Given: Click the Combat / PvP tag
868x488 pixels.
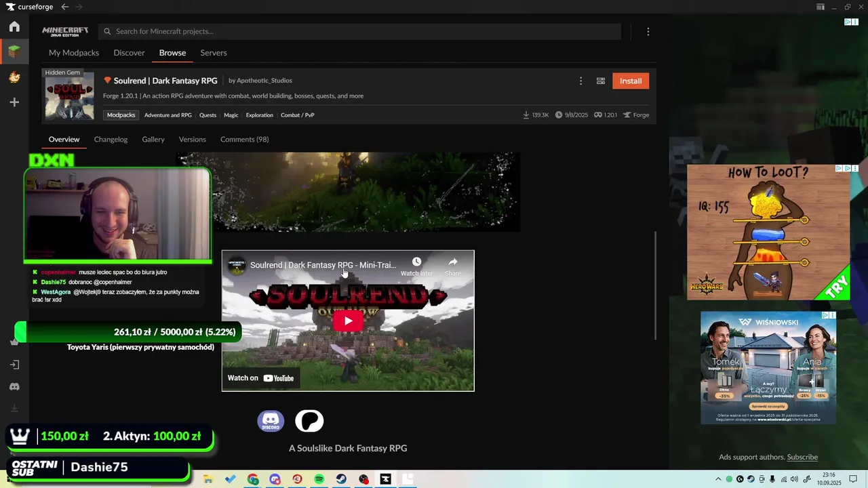Looking at the screenshot, I should tap(298, 115).
